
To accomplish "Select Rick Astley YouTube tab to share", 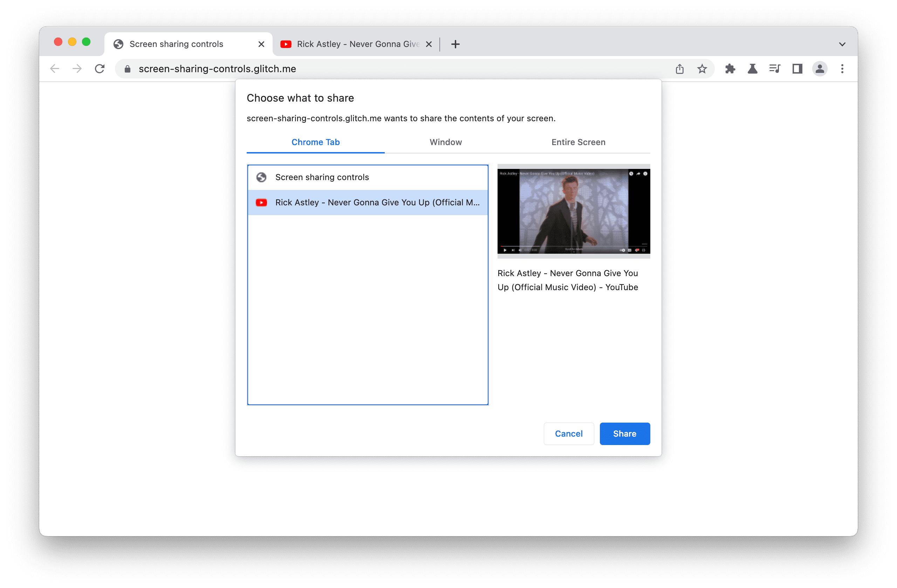I will click(x=368, y=202).
